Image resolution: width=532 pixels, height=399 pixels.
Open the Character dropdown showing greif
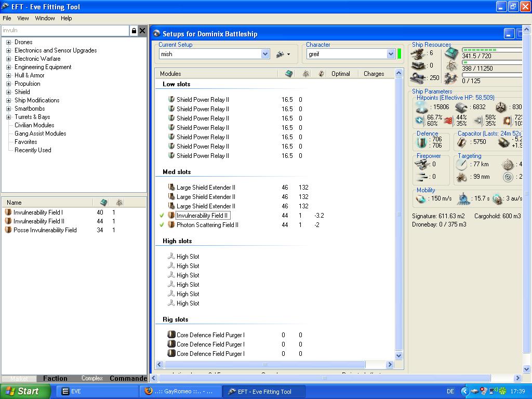(x=391, y=54)
